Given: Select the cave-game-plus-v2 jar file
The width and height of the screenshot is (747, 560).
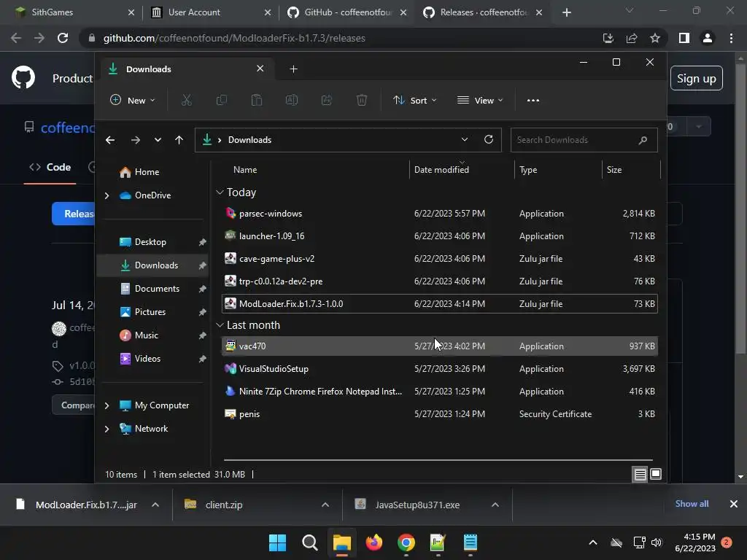Looking at the screenshot, I should tap(440, 259).
